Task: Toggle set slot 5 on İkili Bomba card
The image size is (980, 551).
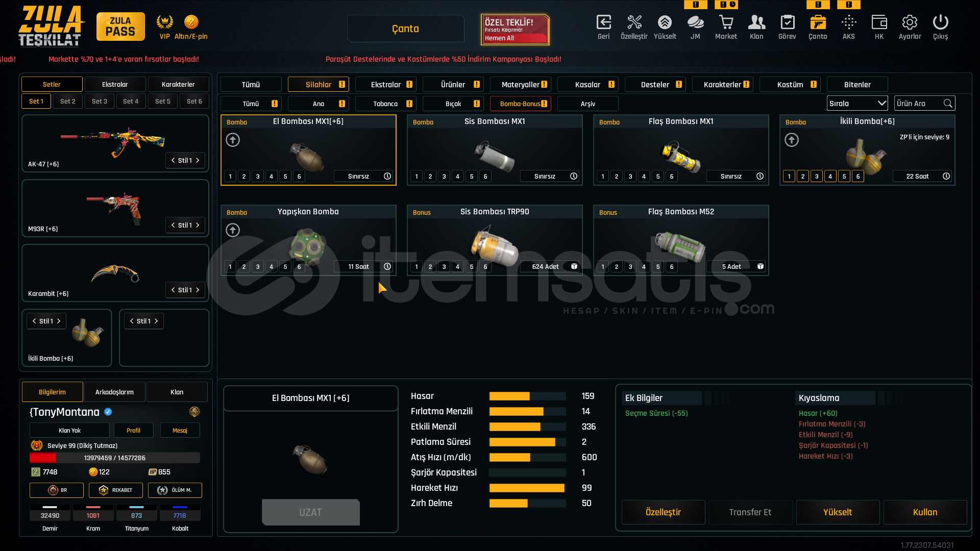Action: coord(844,177)
